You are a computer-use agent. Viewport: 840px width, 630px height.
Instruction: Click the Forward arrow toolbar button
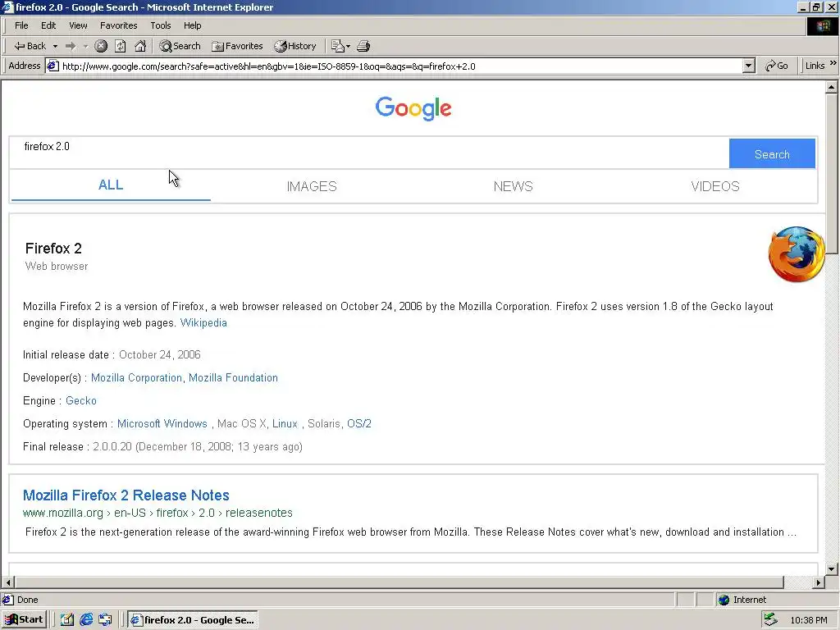click(x=71, y=46)
